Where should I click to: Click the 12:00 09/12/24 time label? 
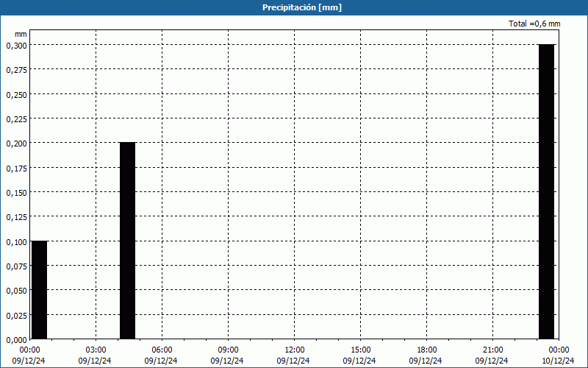(x=293, y=355)
